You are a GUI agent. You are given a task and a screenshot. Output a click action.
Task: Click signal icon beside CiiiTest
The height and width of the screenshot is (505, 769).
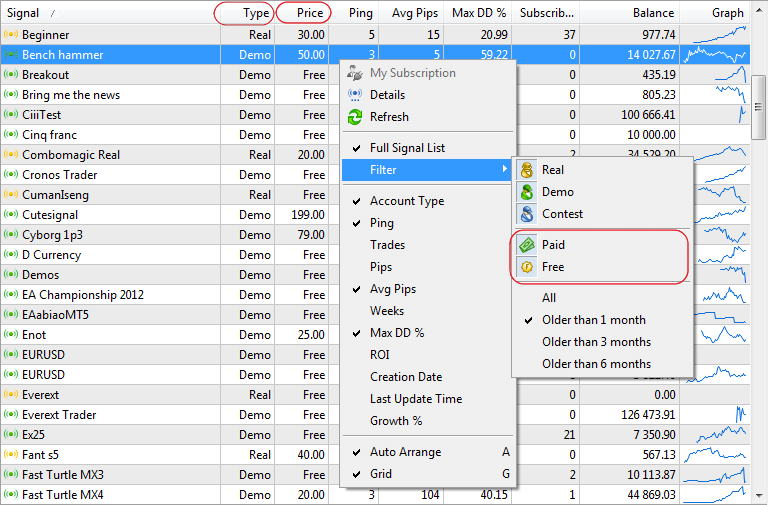(11, 115)
